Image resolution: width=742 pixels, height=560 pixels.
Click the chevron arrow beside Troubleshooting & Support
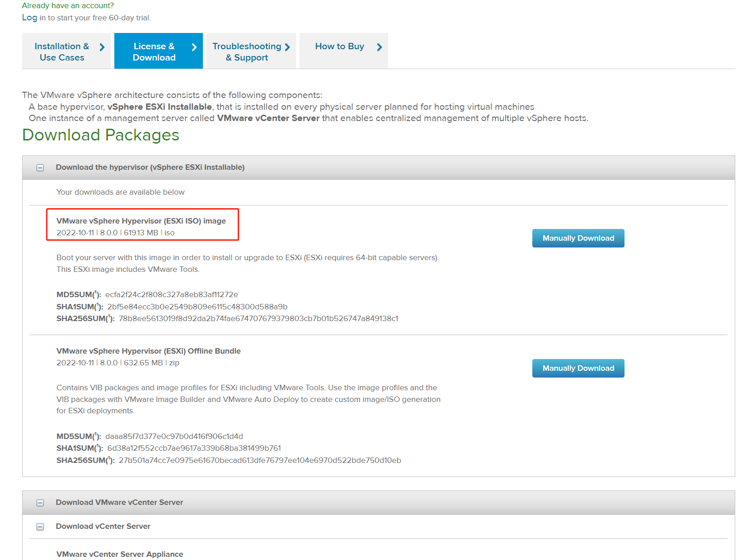[x=287, y=47]
